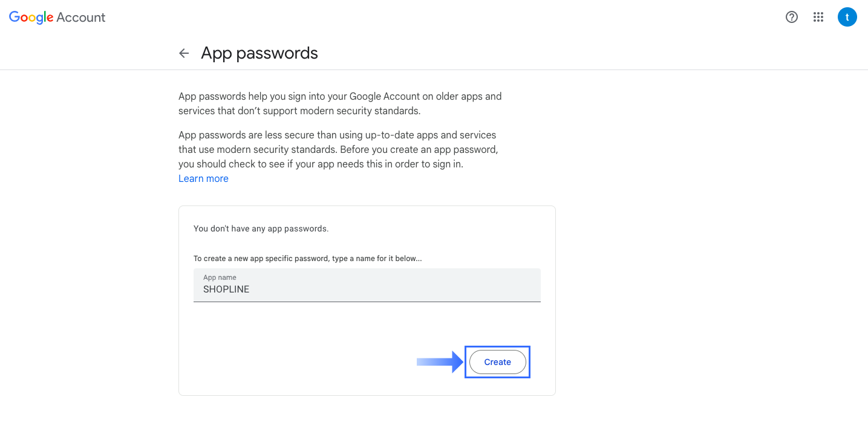Click the Learn more link
The width and height of the screenshot is (868, 446).
[203, 178]
